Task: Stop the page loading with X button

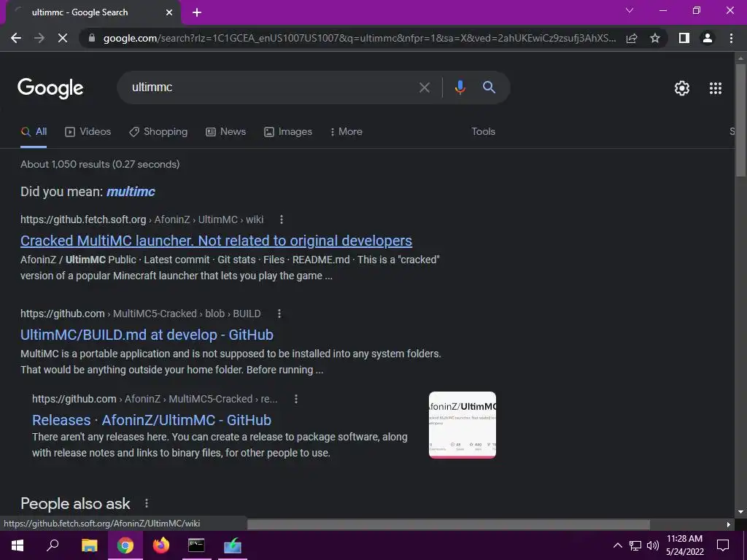Action: pyautogui.click(x=63, y=38)
